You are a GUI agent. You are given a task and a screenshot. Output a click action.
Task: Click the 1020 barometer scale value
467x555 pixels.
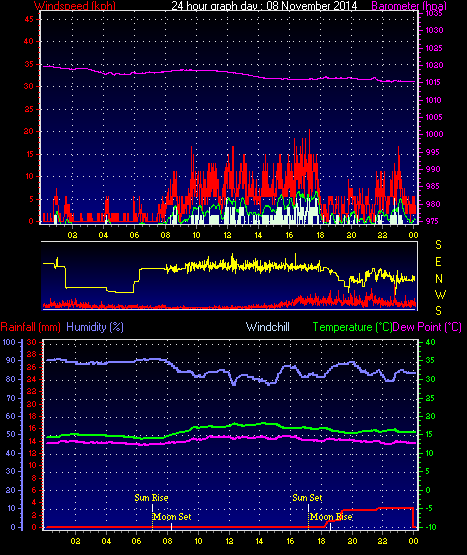point(434,65)
